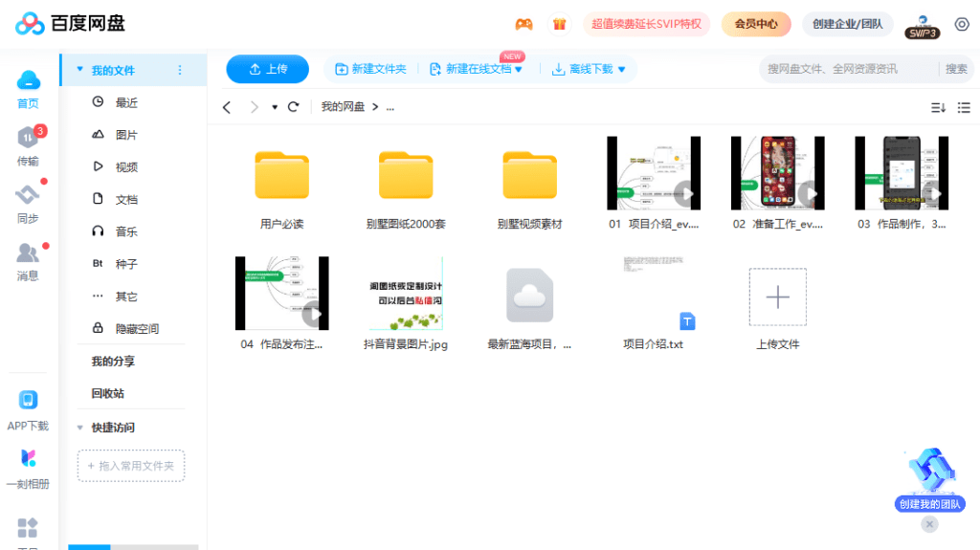Image resolution: width=980 pixels, height=550 pixels.
Task: Click the 创建我的团队 floating icon
Action: tap(930, 480)
